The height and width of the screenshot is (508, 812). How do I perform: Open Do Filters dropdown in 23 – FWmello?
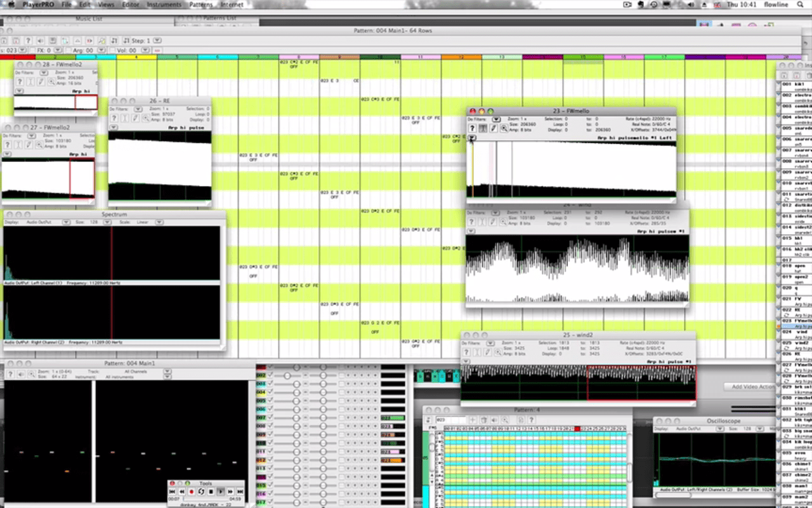pyautogui.click(x=497, y=119)
